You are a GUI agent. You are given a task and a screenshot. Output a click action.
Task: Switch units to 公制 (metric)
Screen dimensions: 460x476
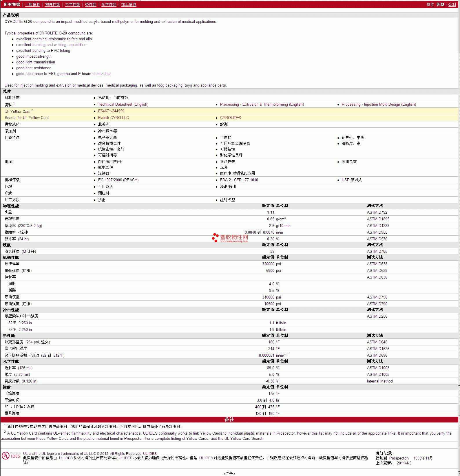(x=452, y=4)
